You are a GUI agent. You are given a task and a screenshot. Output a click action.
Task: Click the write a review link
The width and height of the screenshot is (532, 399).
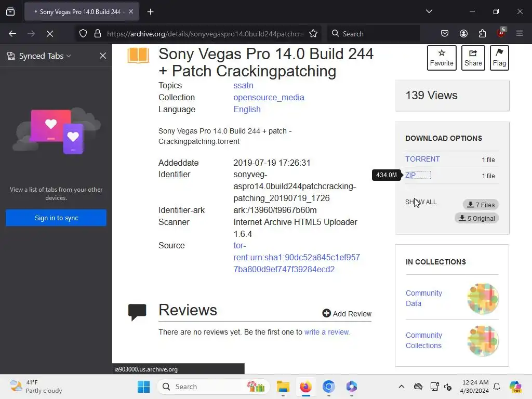[327, 332]
